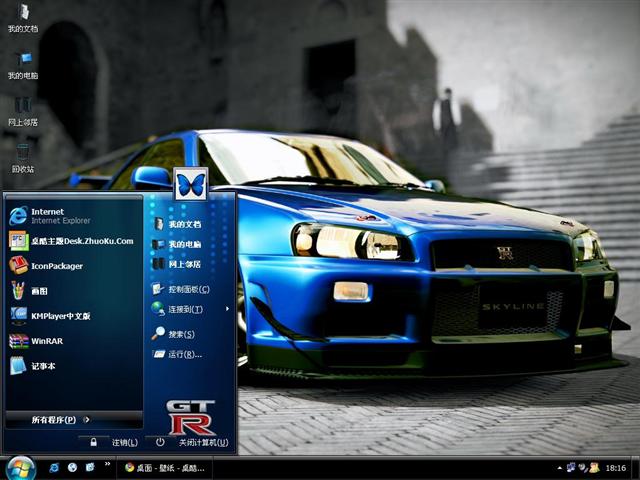Select the 回收站 recycle bin desktop icon
The height and width of the screenshot is (480, 640).
23,158
